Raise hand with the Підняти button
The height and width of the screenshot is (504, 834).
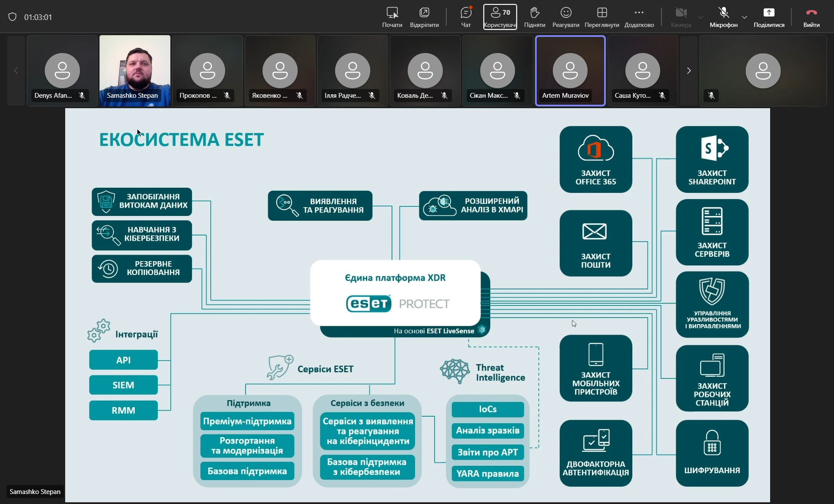[x=535, y=17]
